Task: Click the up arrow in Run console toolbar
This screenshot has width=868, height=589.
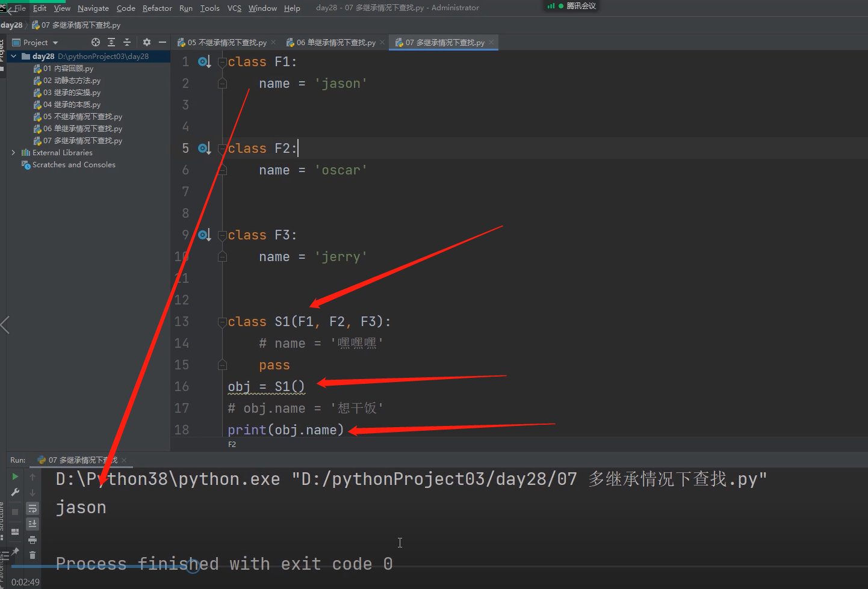Action: (x=33, y=476)
